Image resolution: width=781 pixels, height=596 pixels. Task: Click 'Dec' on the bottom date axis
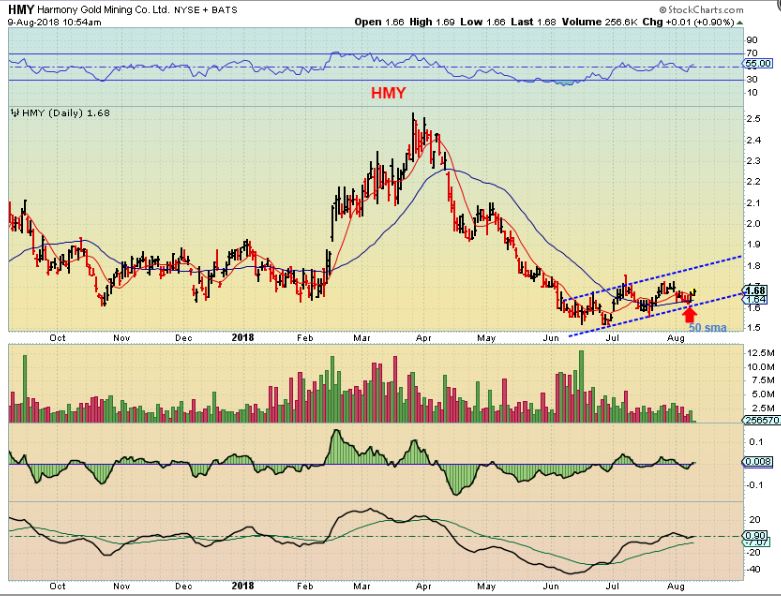point(184,586)
